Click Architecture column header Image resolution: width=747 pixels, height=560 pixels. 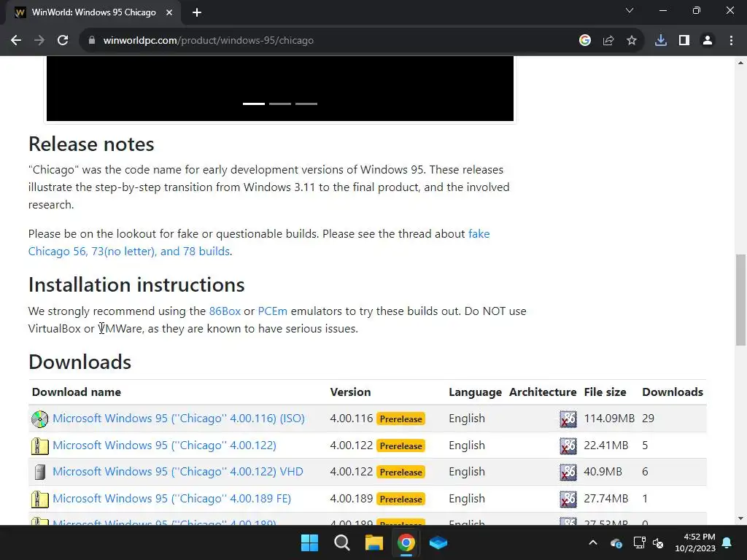tap(543, 392)
